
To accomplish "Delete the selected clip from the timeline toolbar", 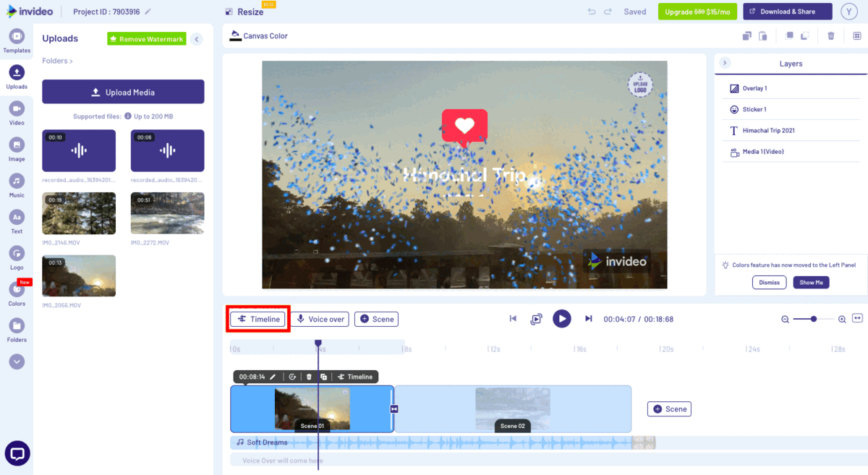I will (x=310, y=377).
